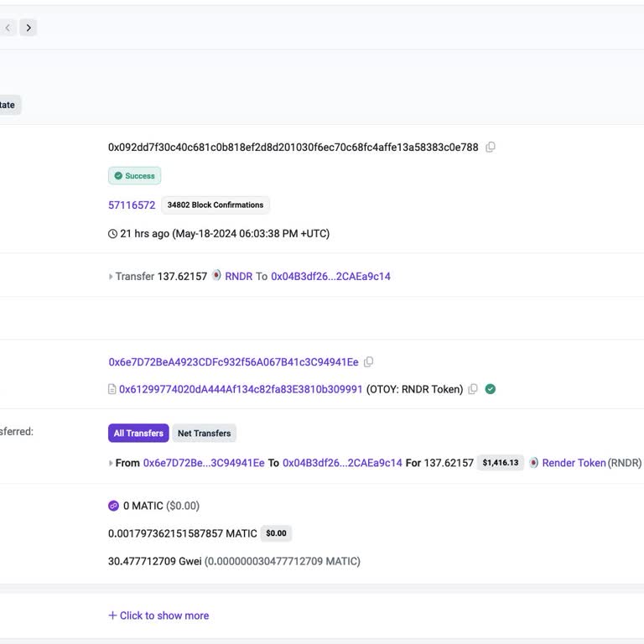Click the contract document icon
Screen dimensions: 644x644
(x=112, y=389)
